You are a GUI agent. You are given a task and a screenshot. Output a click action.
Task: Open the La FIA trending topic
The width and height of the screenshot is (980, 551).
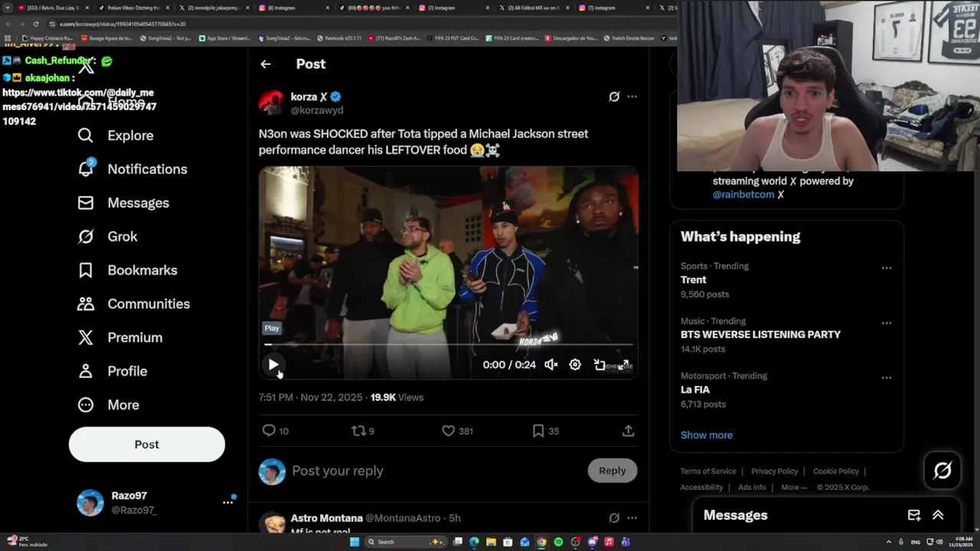(x=695, y=390)
